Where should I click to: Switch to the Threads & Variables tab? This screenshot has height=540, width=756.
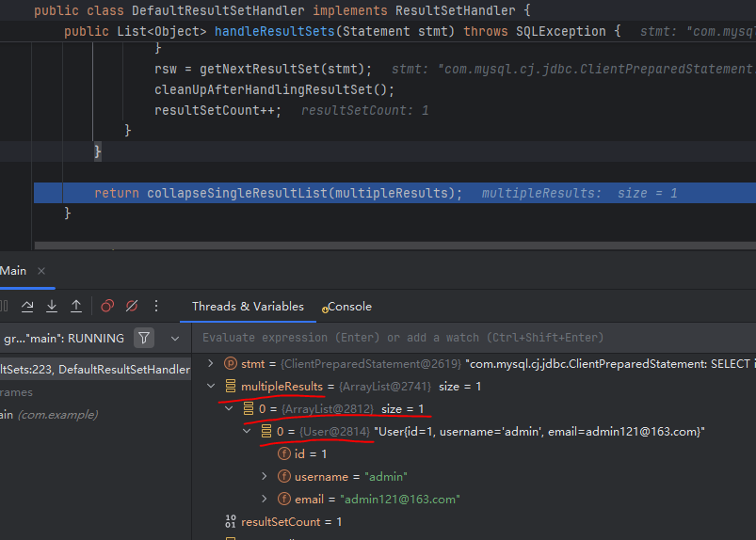click(248, 307)
